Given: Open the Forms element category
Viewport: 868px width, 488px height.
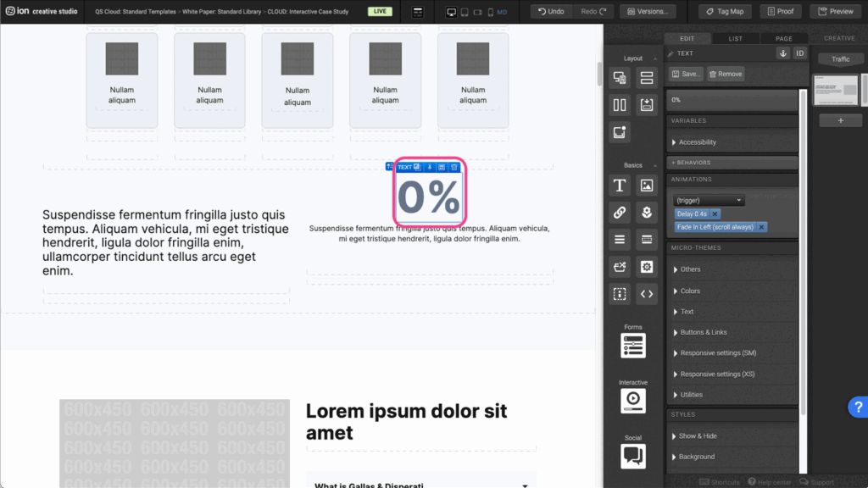Looking at the screenshot, I should pos(633,345).
